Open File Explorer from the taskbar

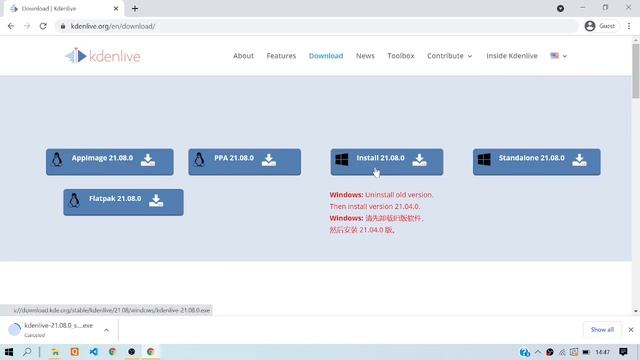coord(55,352)
